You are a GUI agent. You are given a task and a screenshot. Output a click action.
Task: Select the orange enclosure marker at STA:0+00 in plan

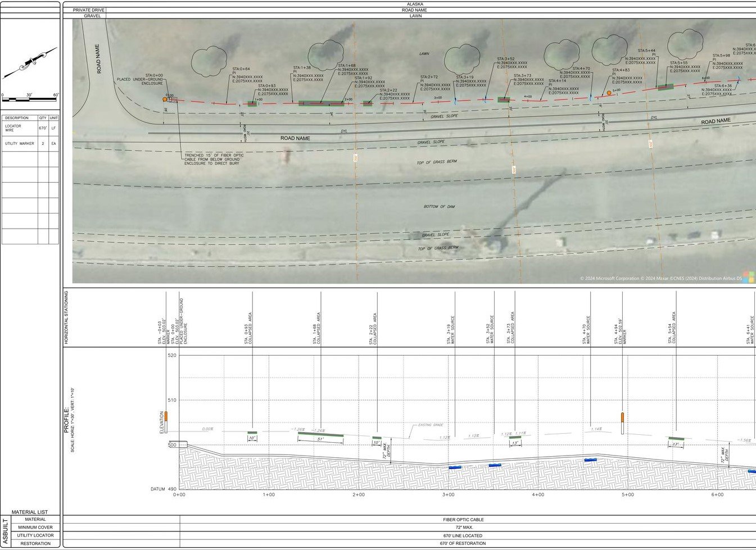pos(165,99)
